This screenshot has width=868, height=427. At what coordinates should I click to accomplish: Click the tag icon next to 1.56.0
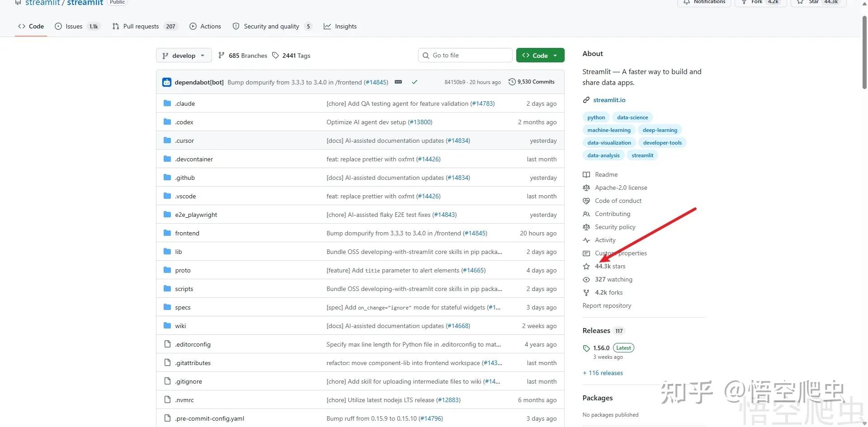tap(586, 348)
